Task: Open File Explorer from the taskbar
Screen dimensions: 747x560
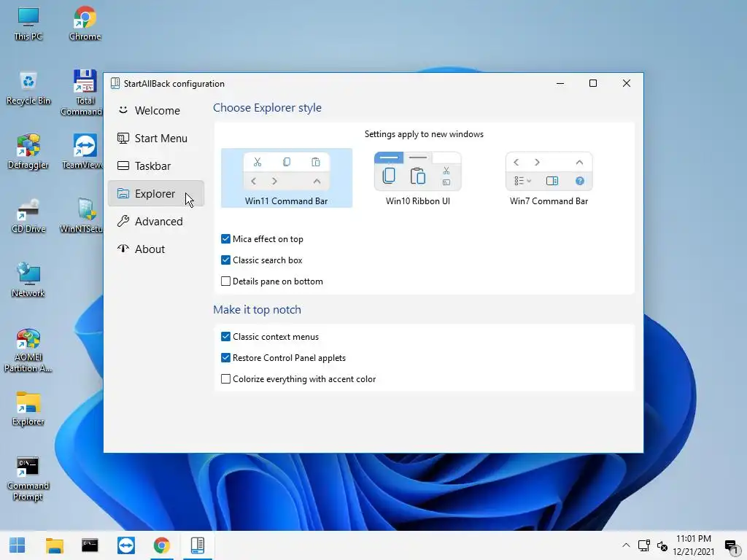Action: 54,545
